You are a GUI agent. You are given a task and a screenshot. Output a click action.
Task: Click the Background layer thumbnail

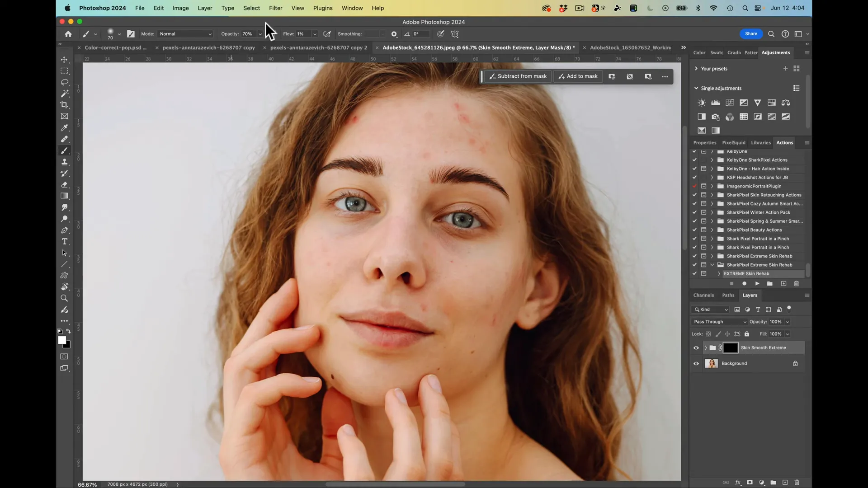click(711, 364)
